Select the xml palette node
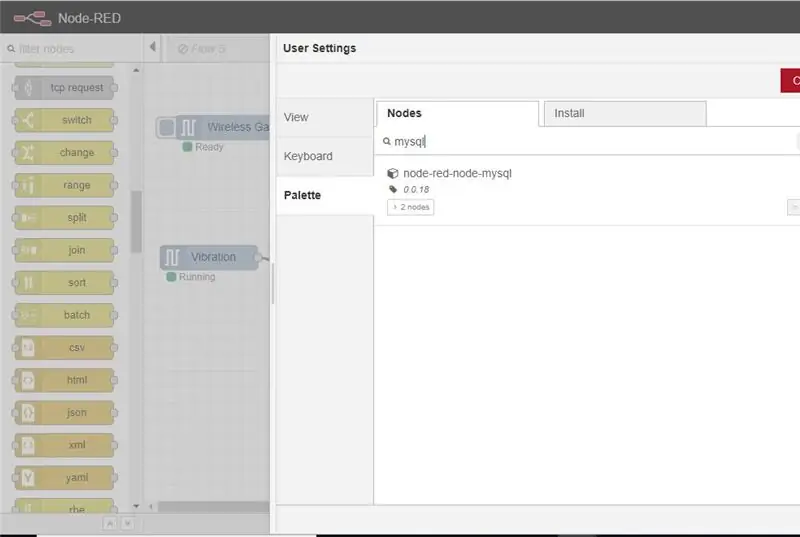Screen dimensions: 800x537 tap(65, 445)
